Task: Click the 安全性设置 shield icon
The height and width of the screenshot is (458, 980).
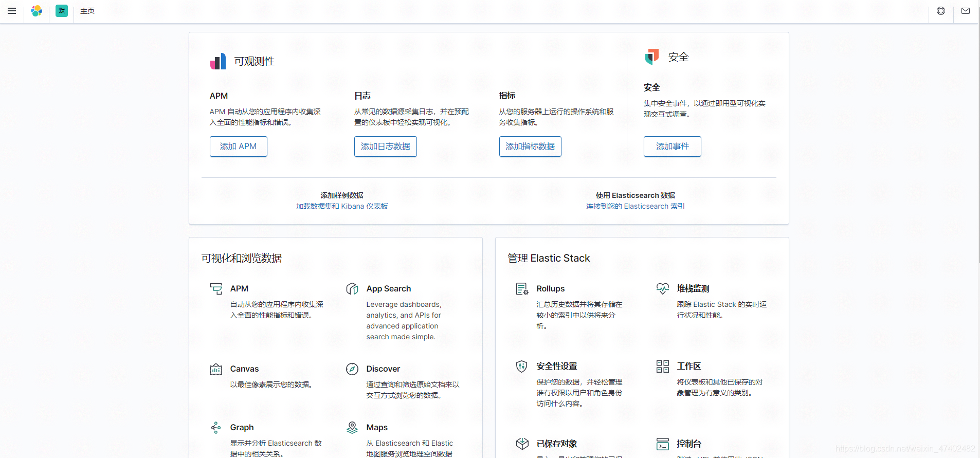Action: click(522, 366)
